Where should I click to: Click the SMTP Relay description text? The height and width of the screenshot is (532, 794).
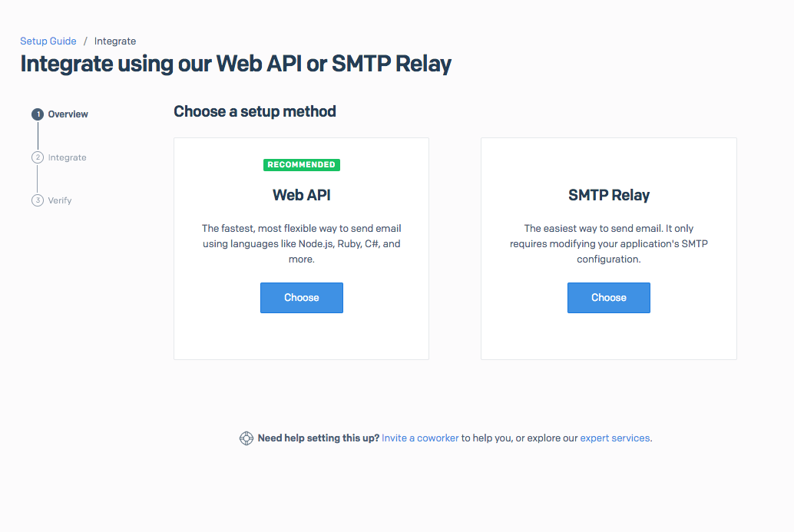coord(609,243)
